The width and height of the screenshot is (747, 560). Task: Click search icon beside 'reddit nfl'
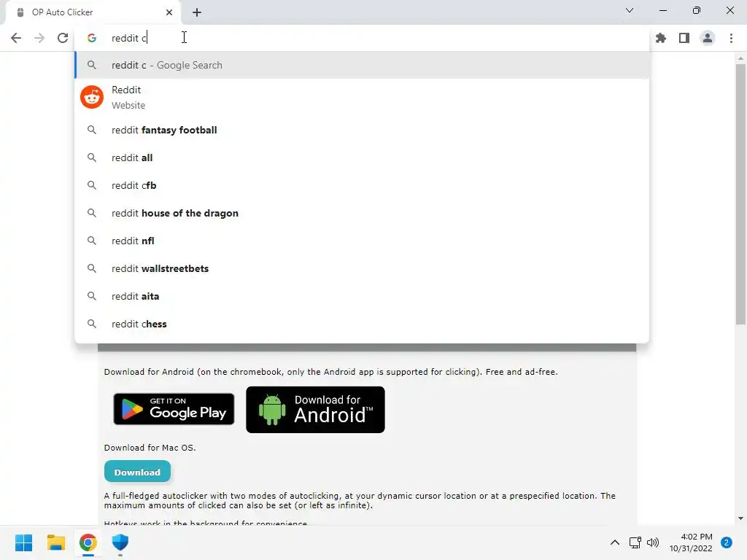(x=92, y=241)
